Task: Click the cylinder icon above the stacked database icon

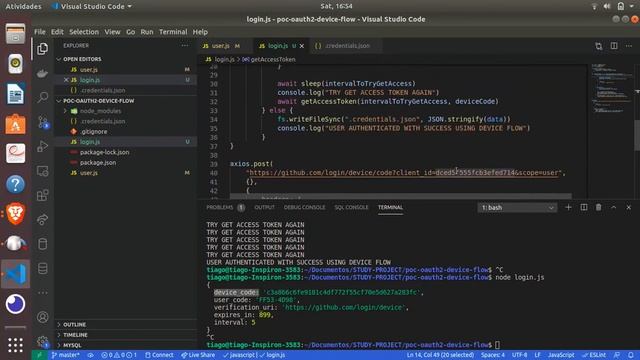Action: [42, 244]
